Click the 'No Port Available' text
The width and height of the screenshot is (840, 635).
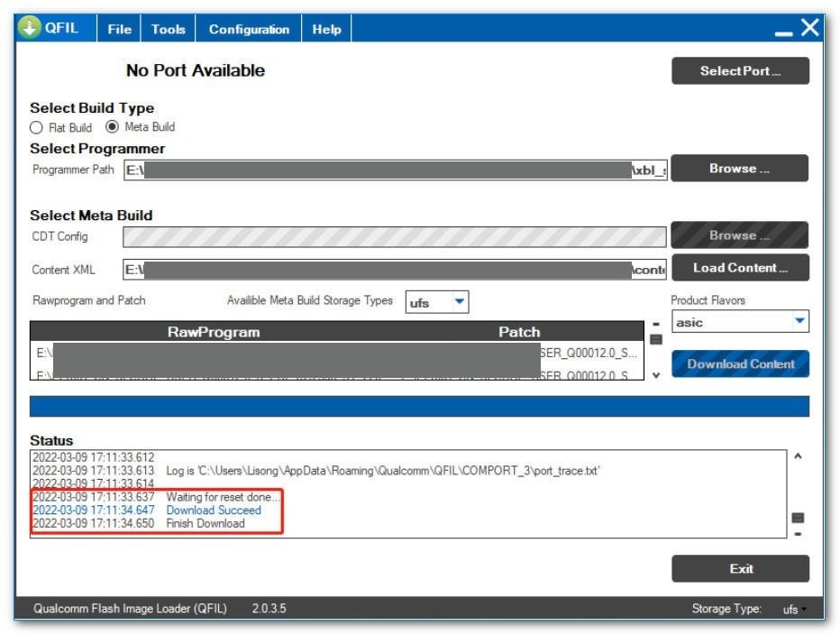(x=196, y=70)
